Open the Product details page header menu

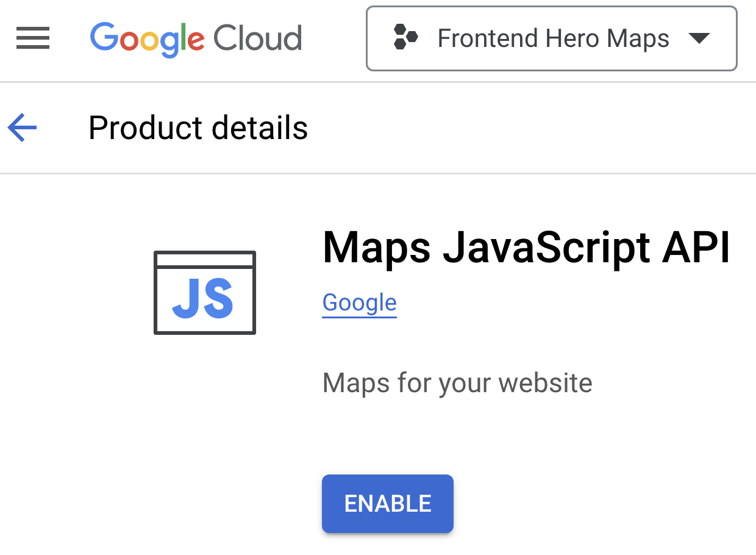(198, 127)
